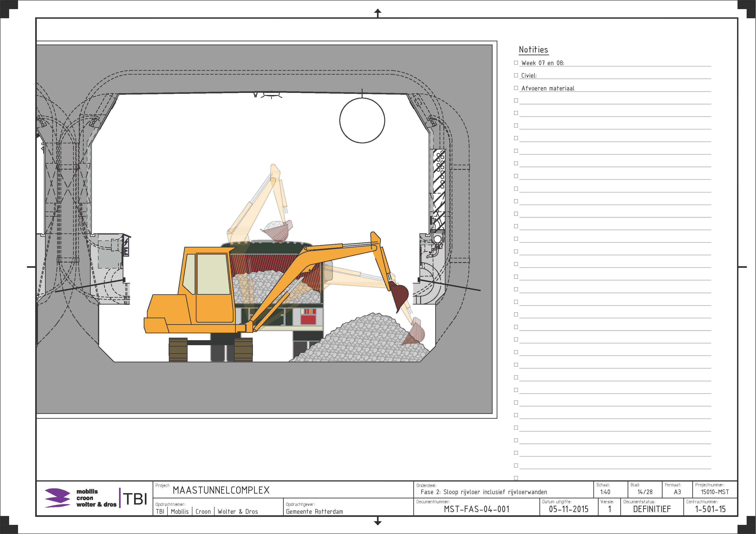Click the 'Notities' heading
756x534 pixels.
click(533, 50)
